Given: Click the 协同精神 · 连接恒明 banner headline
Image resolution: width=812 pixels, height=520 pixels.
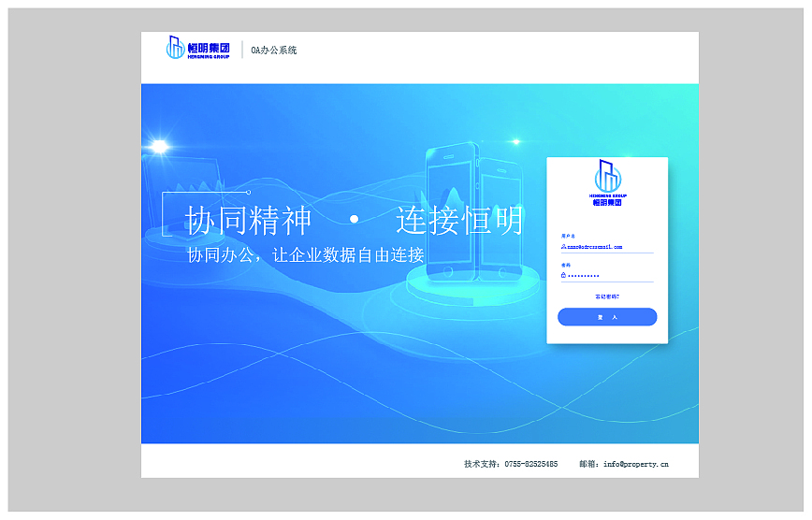Looking at the screenshot, I should tap(354, 220).
